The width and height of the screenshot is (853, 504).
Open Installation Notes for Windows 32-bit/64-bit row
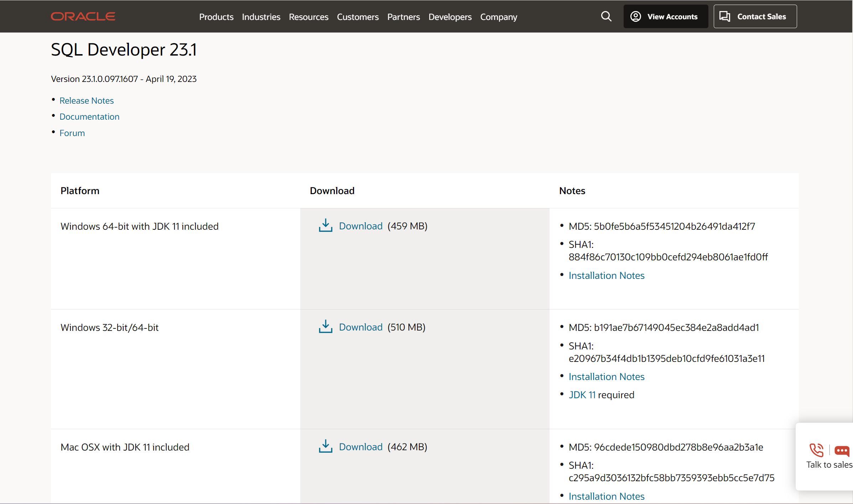[607, 376]
